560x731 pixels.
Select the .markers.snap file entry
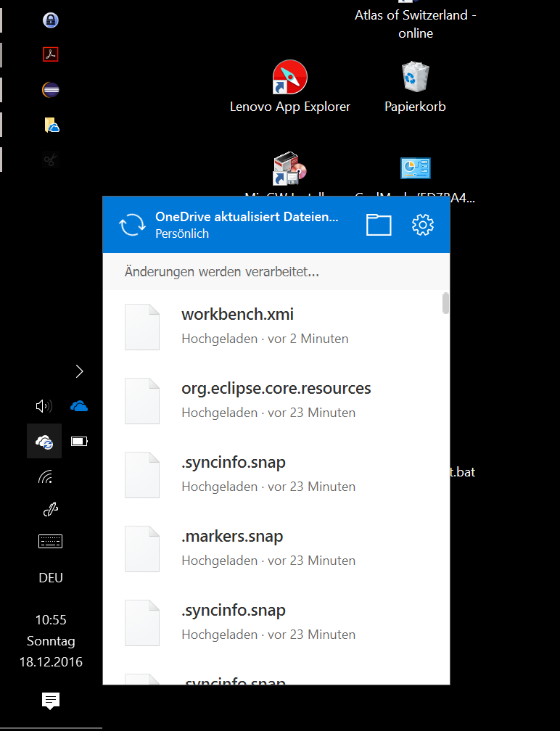(x=276, y=548)
